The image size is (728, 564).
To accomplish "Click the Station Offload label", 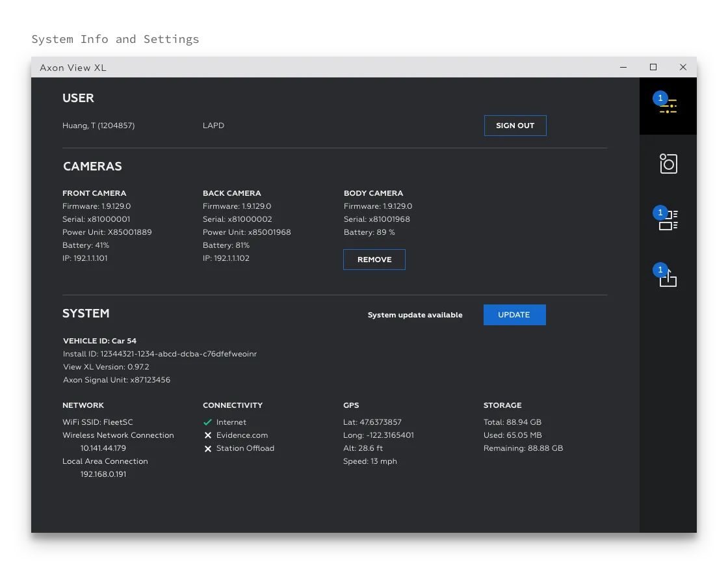I will (245, 448).
